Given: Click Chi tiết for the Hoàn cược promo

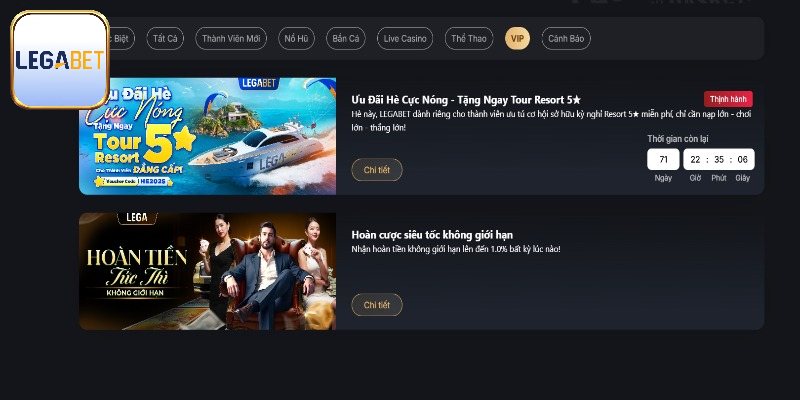Looking at the screenshot, I should [377, 305].
